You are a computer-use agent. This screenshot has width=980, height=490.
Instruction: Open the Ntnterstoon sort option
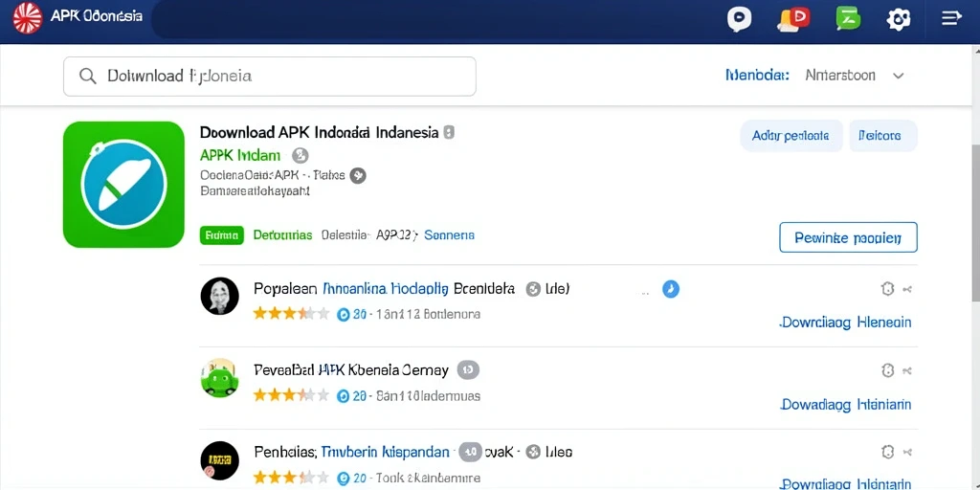click(x=840, y=76)
